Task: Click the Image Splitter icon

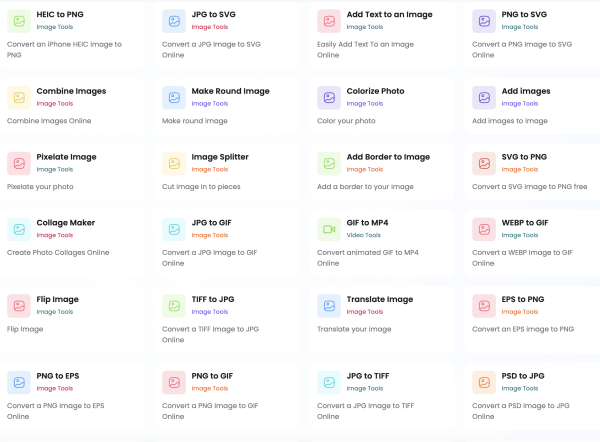Action: coord(174,163)
